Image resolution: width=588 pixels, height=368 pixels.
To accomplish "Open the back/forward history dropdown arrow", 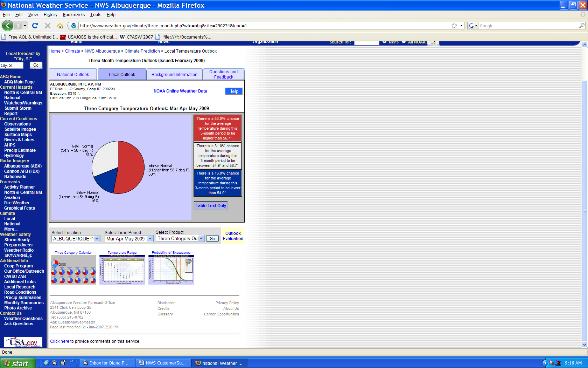I will point(25,26).
